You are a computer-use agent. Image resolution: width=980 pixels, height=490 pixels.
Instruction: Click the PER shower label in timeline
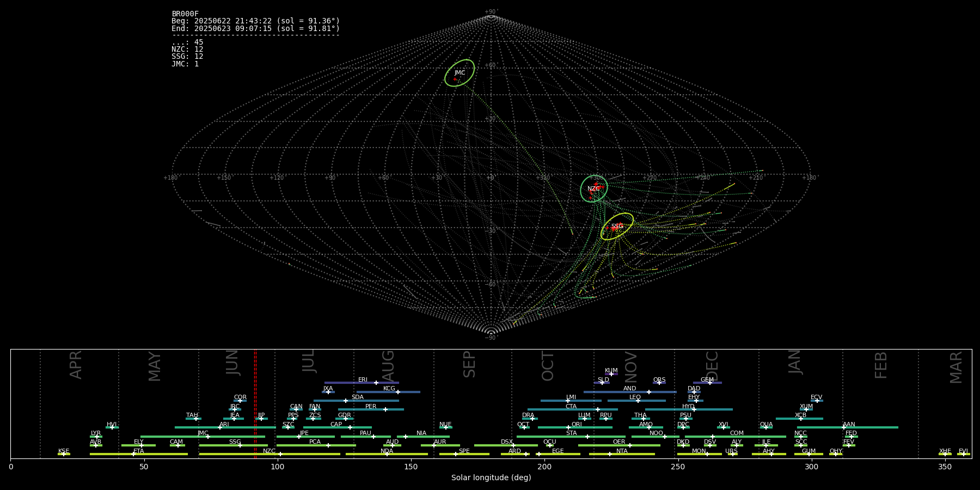tap(371, 407)
